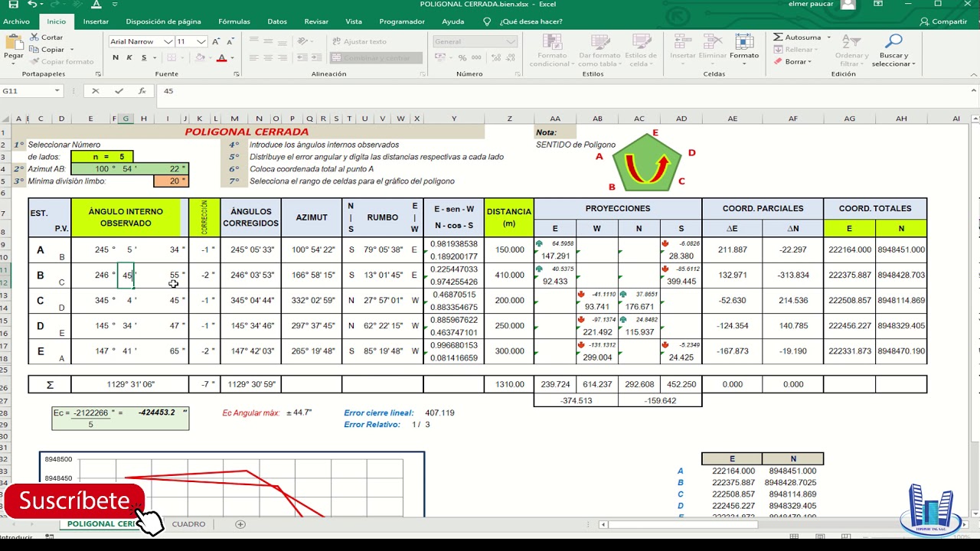Expand the Name Box G11 dropdown
980x551 pixels.
pos(57,90)
